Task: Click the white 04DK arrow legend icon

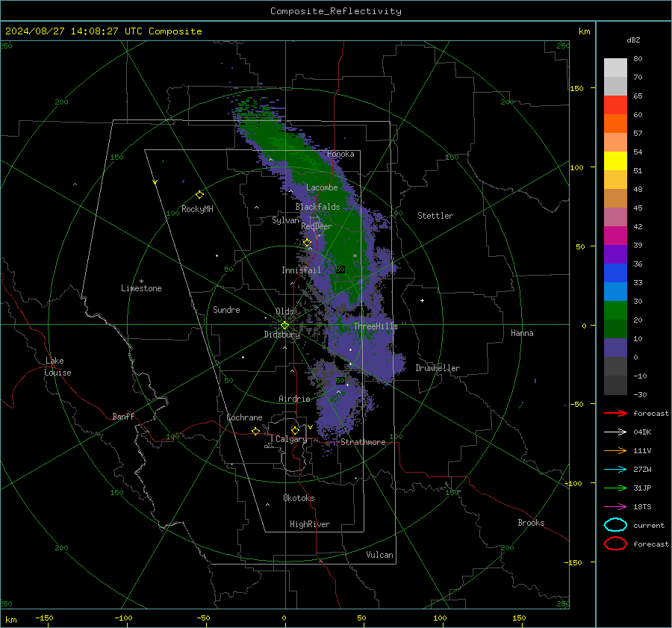Action: point(615,432)
